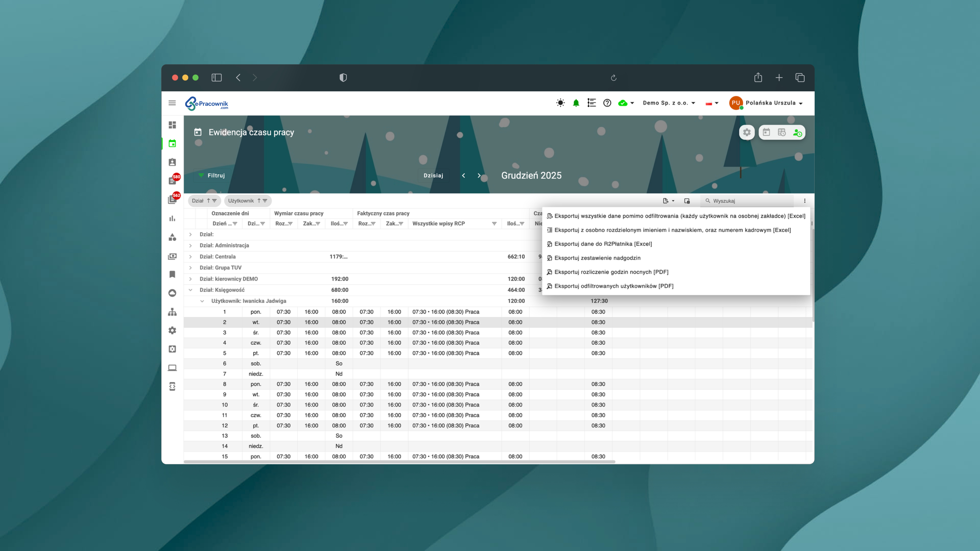
Task: Expand the Dział: Centrala row
Action: (x=191, y=257)
